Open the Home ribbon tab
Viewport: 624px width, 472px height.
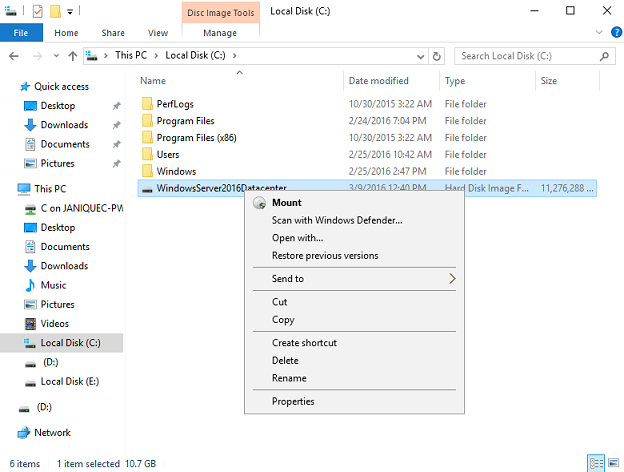click(66, 33)
